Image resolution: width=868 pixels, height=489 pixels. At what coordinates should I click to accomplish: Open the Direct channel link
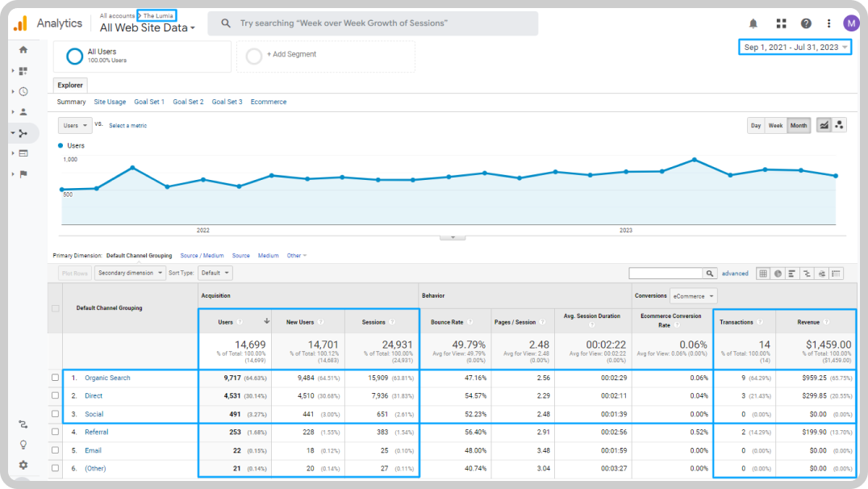click(x=94, y=396)
